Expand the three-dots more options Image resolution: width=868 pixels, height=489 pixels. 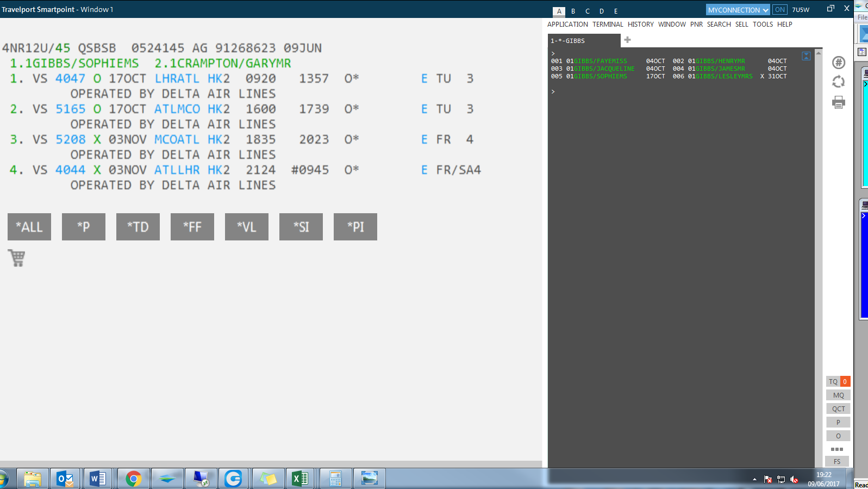[x=837, y=449]
